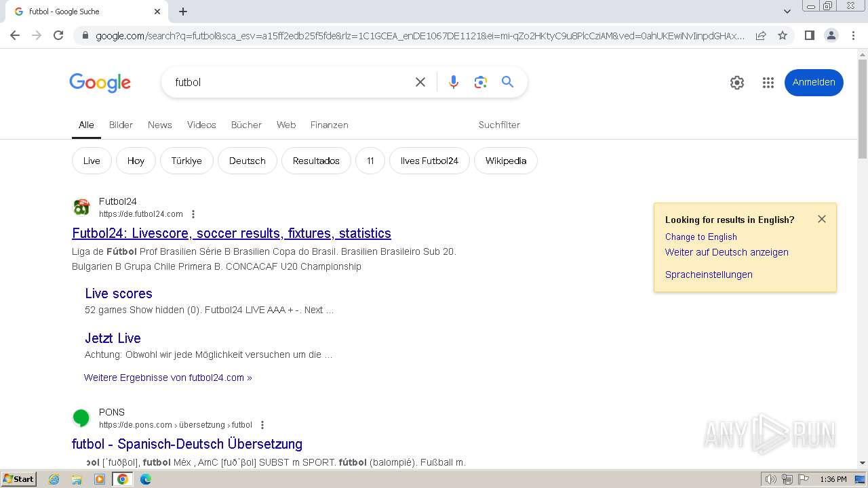
Task: Switch to the Bücher tab
Action: pos(246,125)
